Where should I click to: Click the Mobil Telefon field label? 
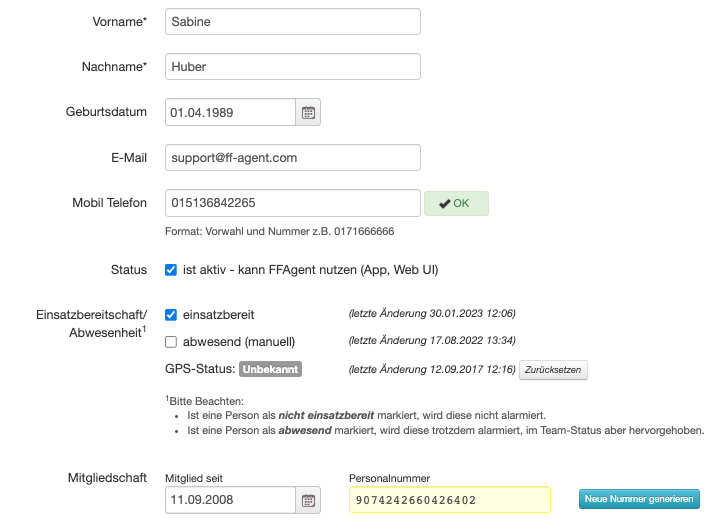[110, 203]
